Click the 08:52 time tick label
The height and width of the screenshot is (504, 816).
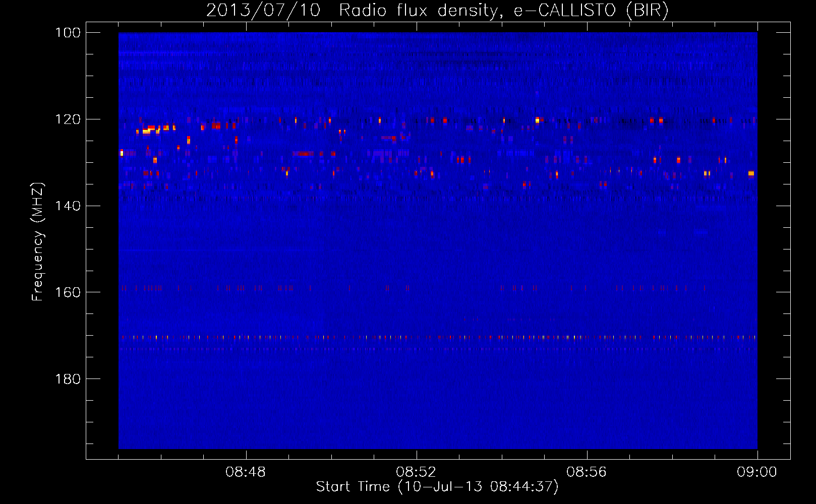click(416, 472)
